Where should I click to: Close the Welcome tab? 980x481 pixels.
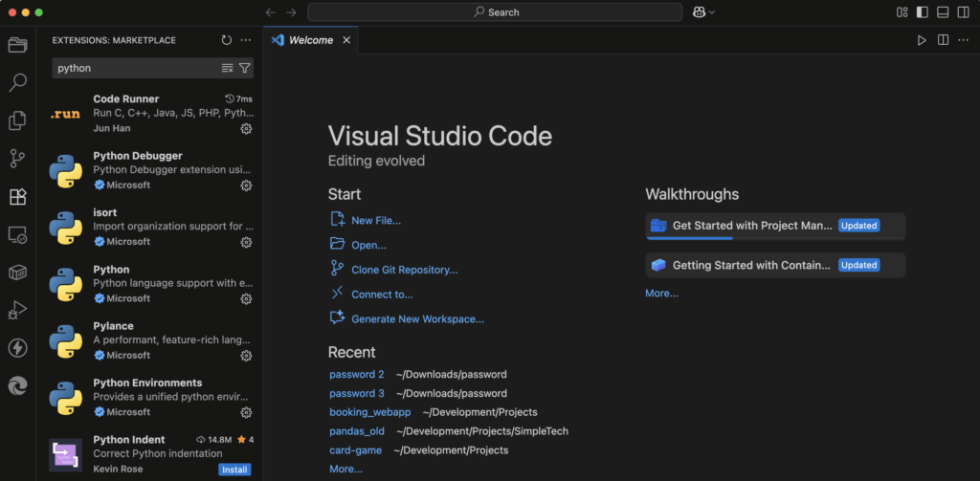click(x=346, y=40)
